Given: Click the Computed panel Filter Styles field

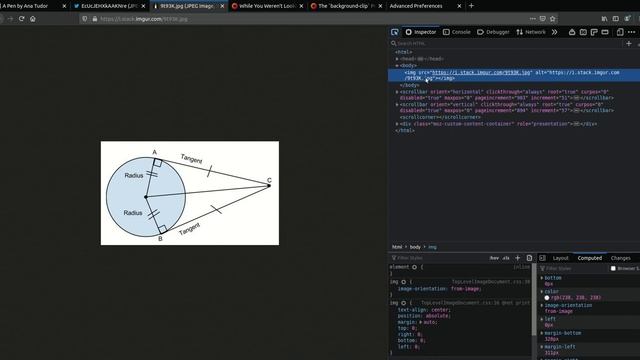Looking at the screenshot, I should 573,269.
